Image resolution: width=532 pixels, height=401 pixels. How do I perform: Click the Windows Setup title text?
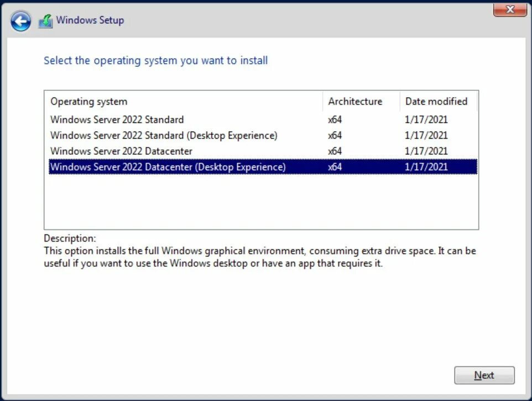[90, 20]
